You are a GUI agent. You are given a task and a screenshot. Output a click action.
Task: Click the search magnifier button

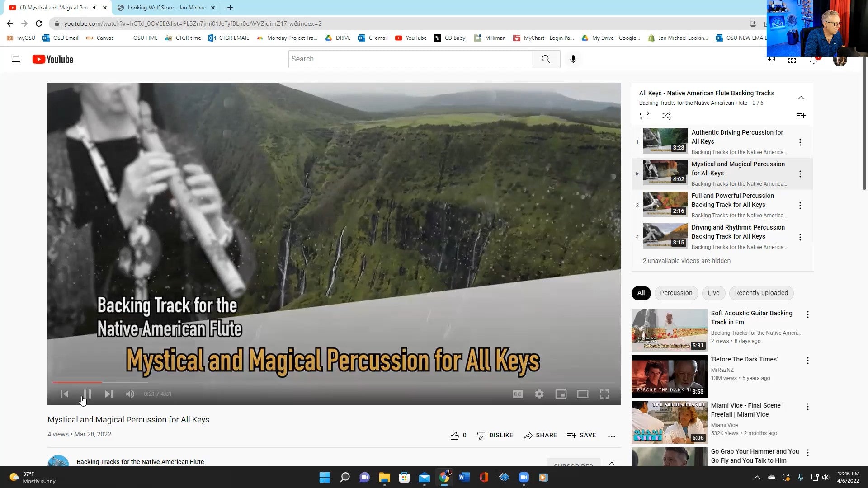(x=546, y=59)
